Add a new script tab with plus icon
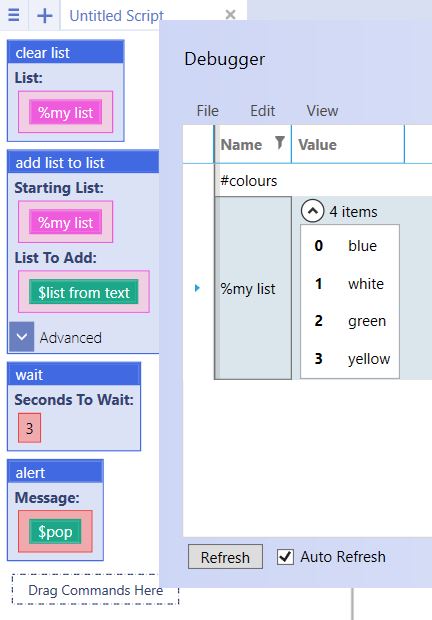The image size is (432, 620). [44, 15]
